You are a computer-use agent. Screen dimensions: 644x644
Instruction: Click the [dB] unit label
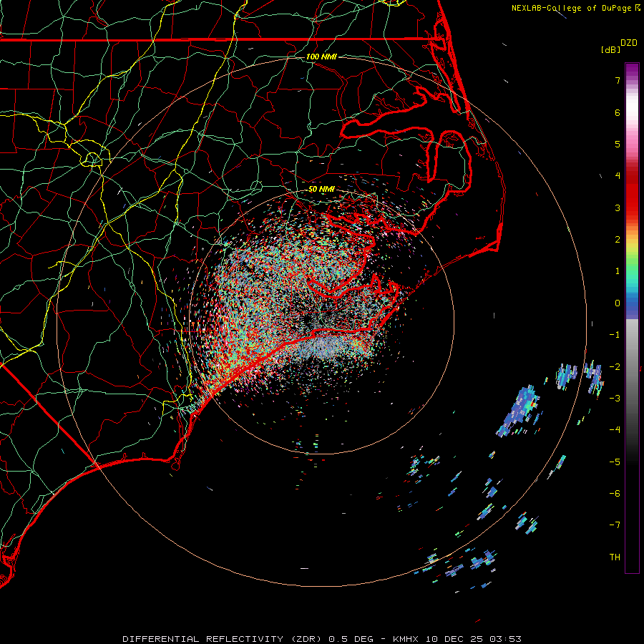tap(610, 49)
